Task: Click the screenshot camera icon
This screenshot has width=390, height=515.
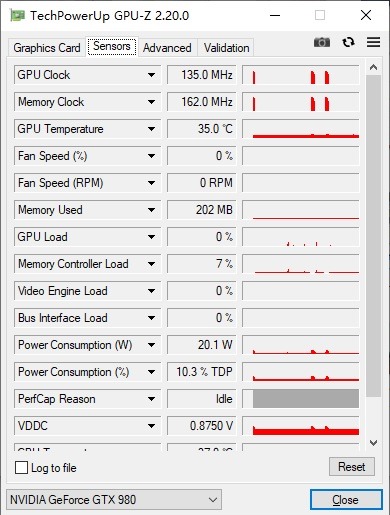Action: [x=322, y=42]
